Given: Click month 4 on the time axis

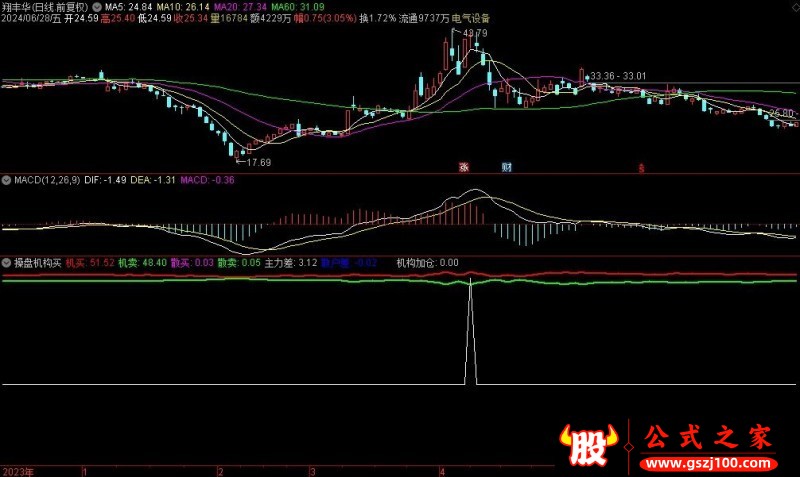Looking at the screenshot, I should (x=441, y=470).
